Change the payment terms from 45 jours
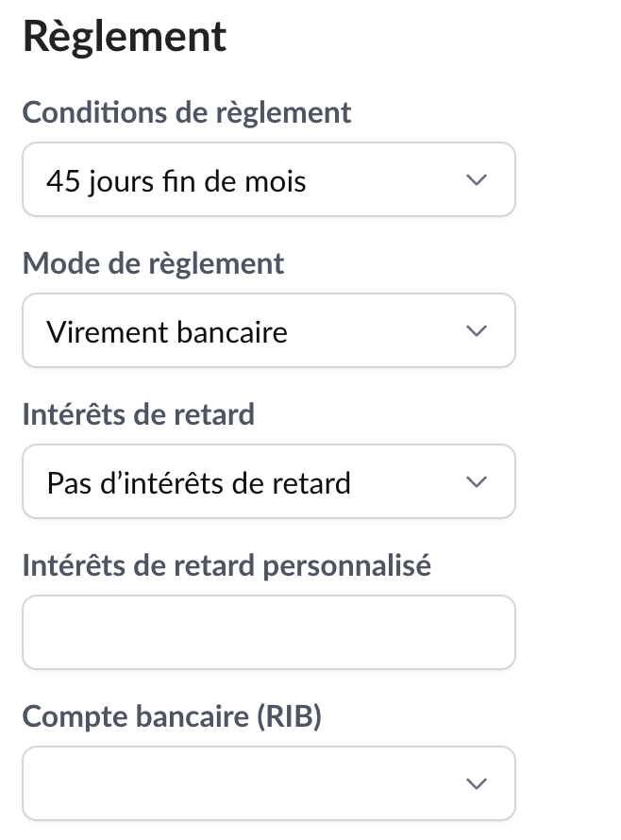The width and height of the screenshot is (621, 840). tap(268, 179)
